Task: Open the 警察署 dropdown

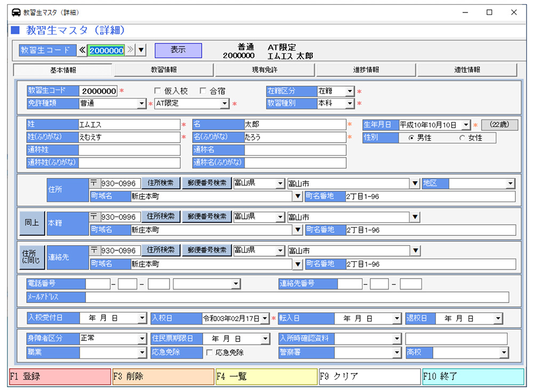Action: (397, 353)
